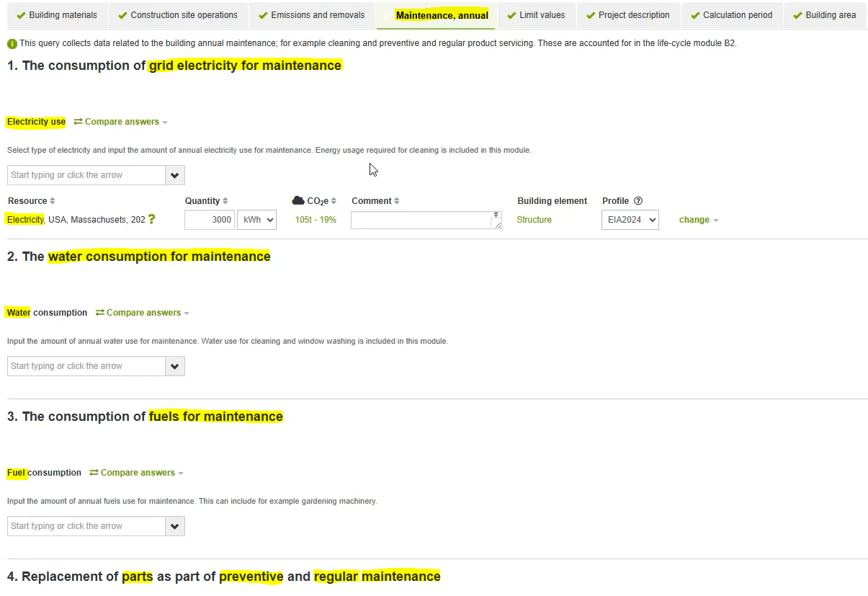
Task: Toggle sorting on the Resource column
Action: 50,200
